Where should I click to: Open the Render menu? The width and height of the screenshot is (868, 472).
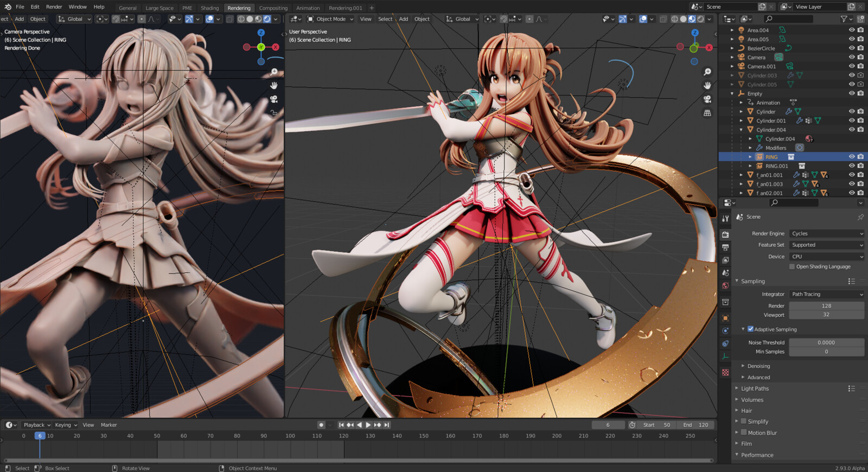pos(54,7)
